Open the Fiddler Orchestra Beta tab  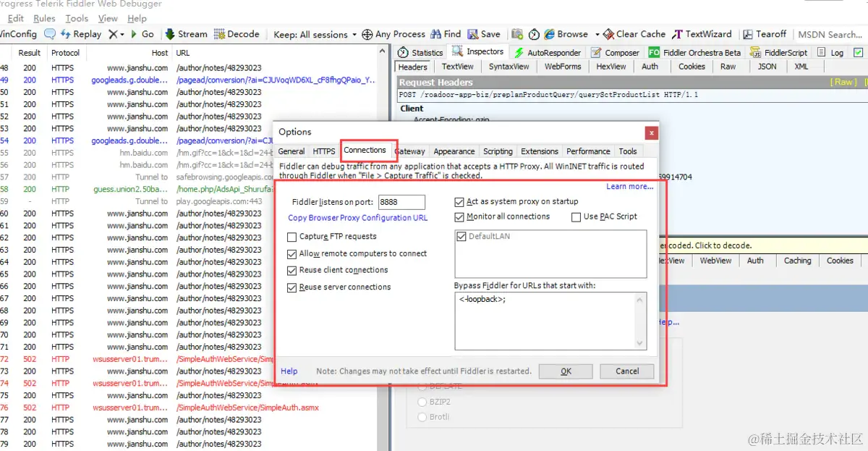click(x=694, y=53)
